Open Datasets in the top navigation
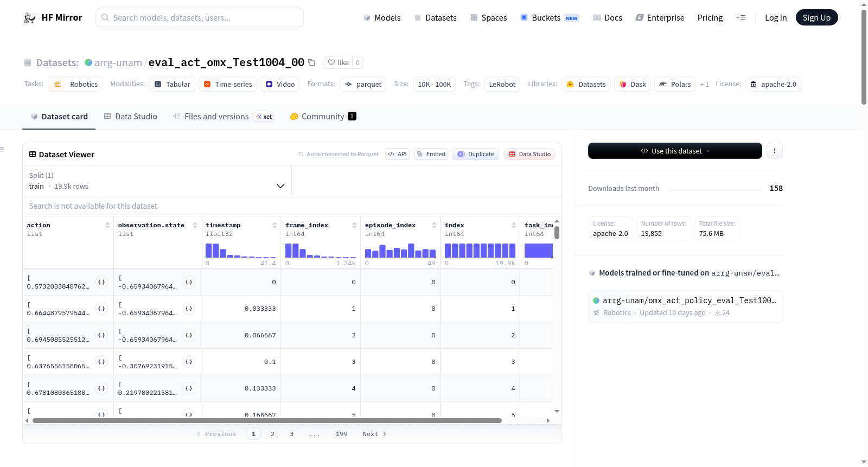Image resolution: width=868 pixels, height=467 pixels. point(435,18)
